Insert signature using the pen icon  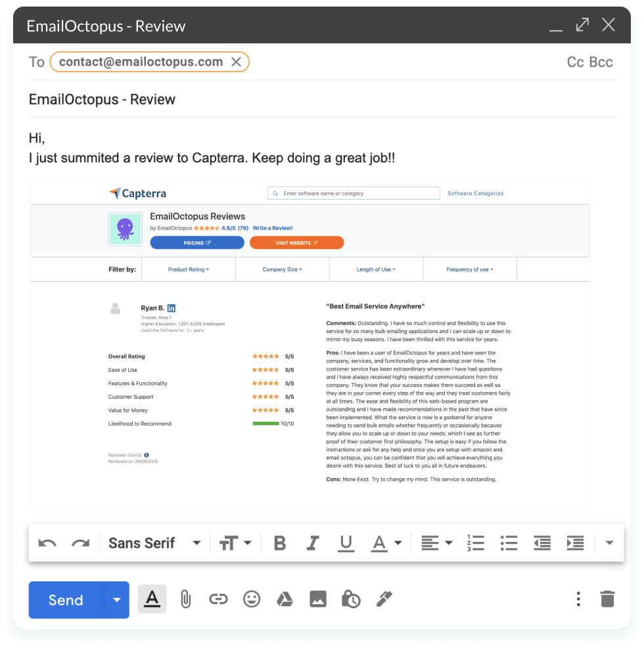(384, 599)
